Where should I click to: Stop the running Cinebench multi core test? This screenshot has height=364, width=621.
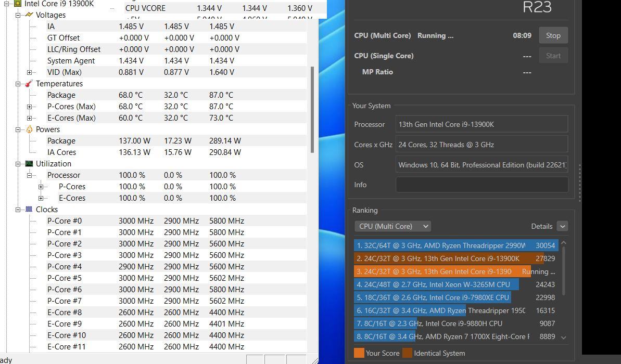coord(553,35)
